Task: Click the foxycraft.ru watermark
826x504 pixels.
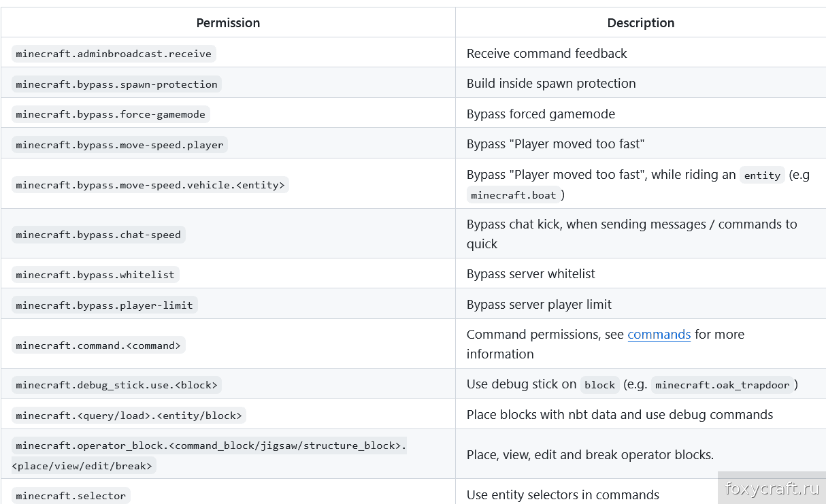Action: pyautogui.click(x=772, y=488)
